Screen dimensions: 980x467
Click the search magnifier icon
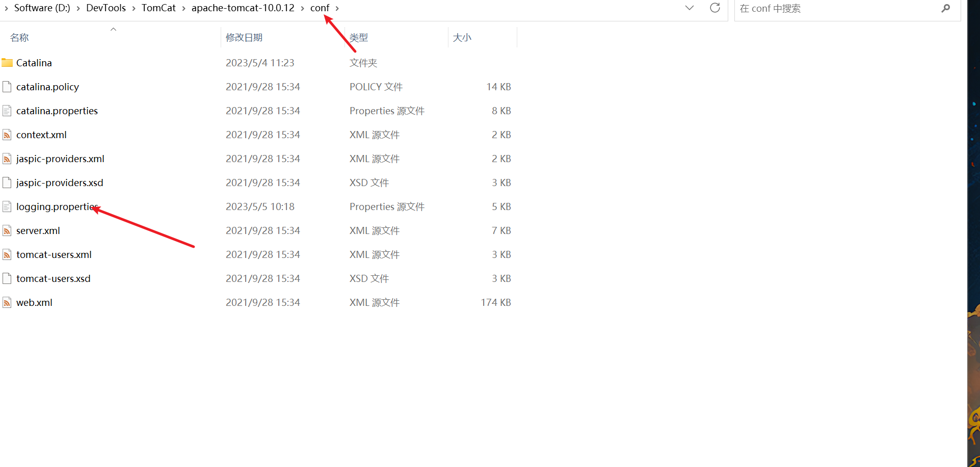click(x=946, y=8)
